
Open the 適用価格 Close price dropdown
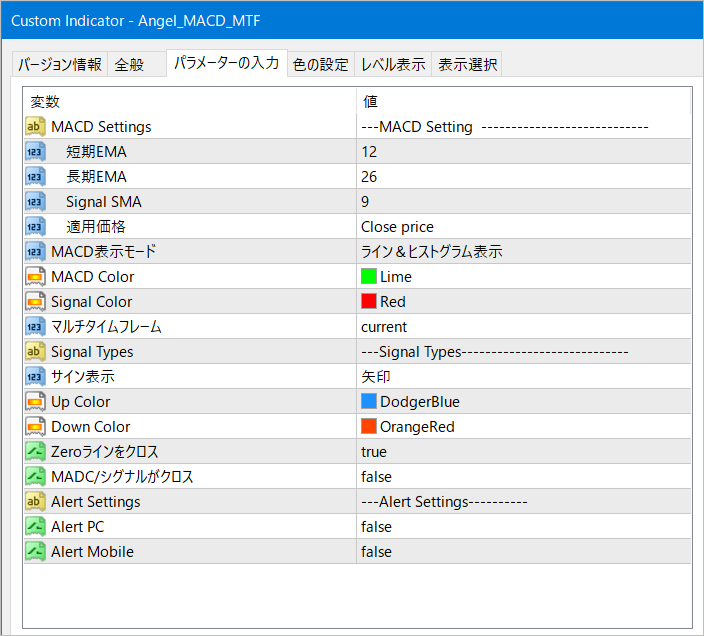click(397, 227)
